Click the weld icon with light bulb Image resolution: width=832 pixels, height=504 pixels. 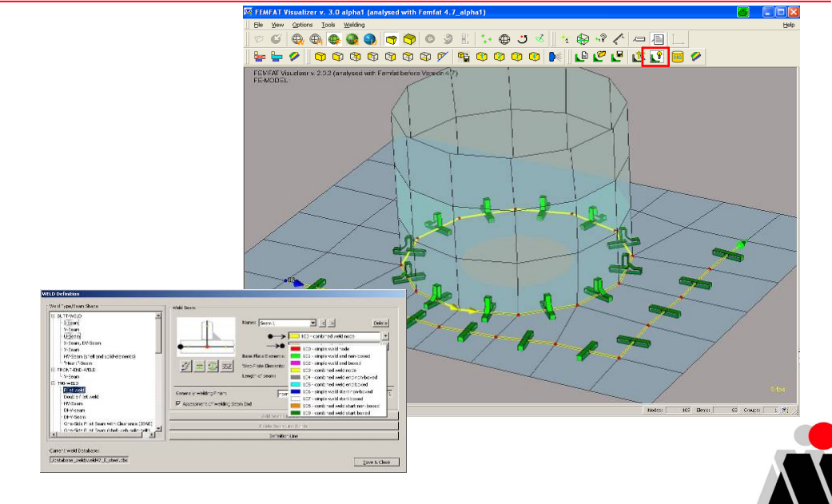[657, 57]
